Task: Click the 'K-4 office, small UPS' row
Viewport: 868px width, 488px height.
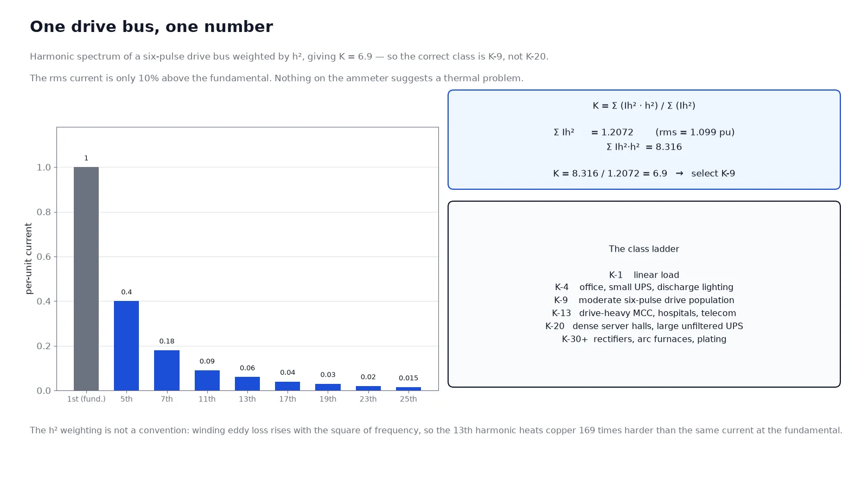Action: 644,287
